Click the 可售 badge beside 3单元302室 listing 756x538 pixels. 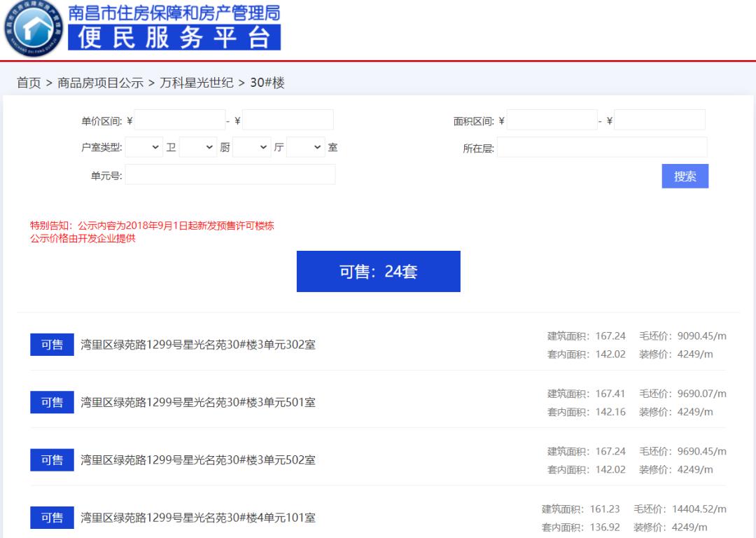[x=51, y=344]
